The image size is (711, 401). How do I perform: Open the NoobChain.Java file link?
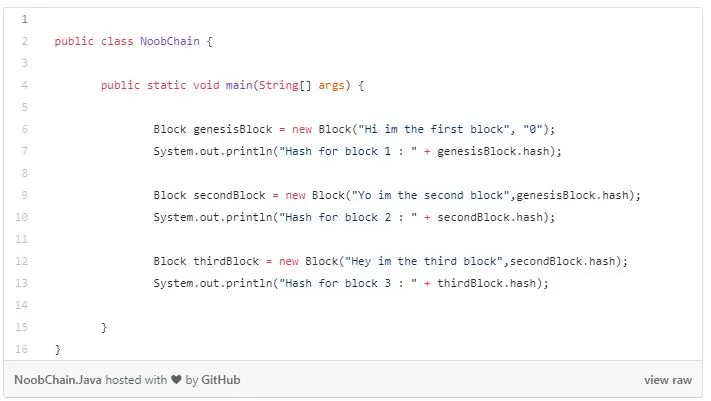click(58, 380)
